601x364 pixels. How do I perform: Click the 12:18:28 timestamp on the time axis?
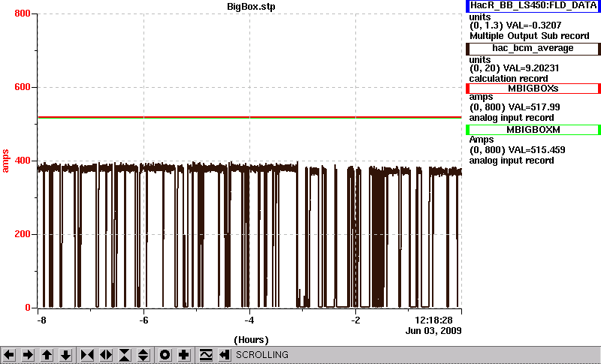[434, 320]
